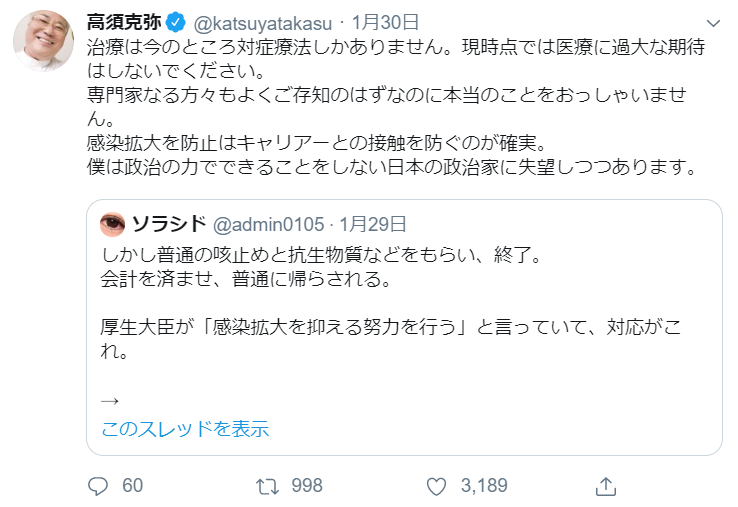Click the reply speech bubble icon
This screenshot has height=507, width=738.
coord(98,486)
